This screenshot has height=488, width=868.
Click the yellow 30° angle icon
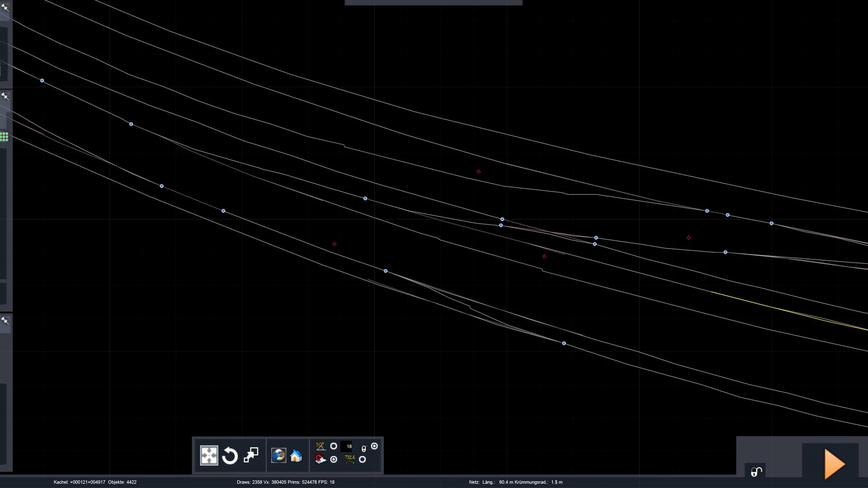click(321, 446)
